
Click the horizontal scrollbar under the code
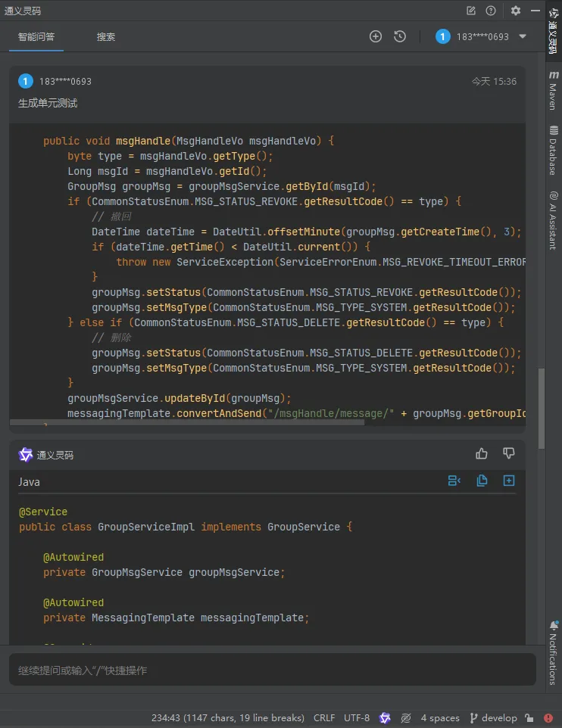click(187, 422)
